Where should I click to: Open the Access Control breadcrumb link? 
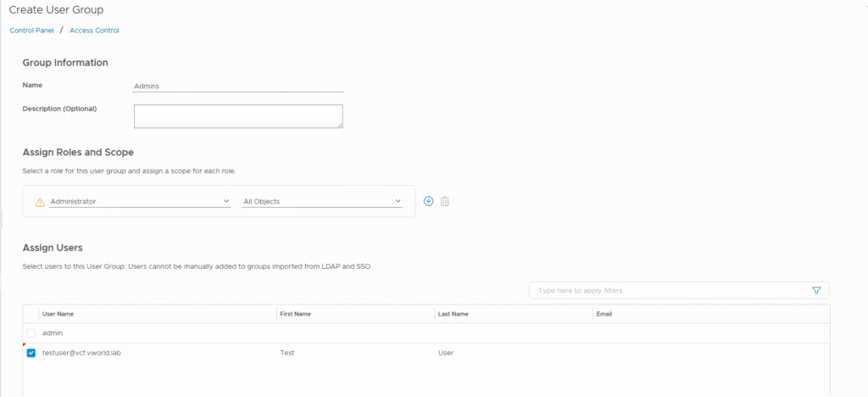click(x=94, y=31)
